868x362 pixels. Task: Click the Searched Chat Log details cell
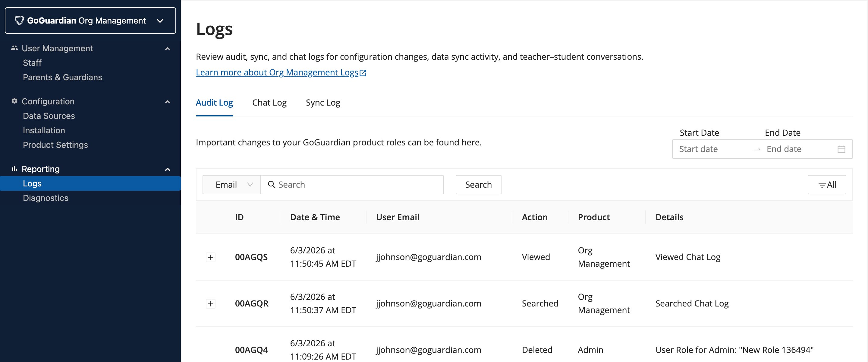click(692, 304)
